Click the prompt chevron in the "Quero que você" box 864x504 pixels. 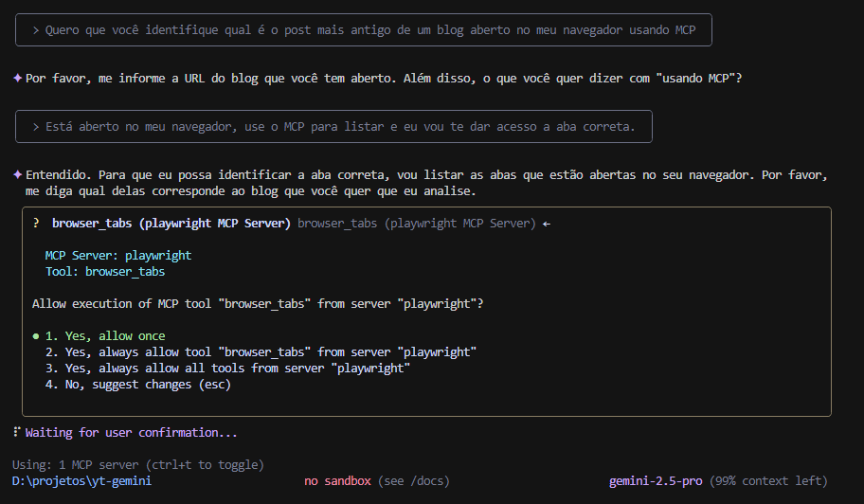point(36,30)
